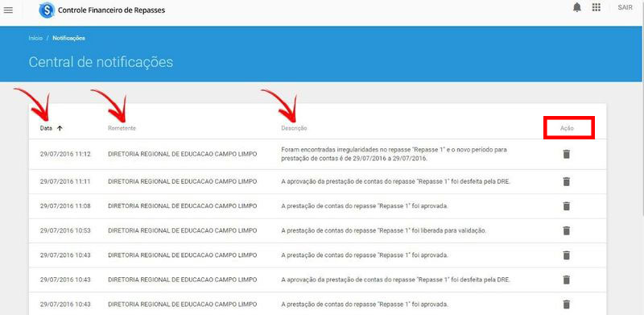644x315 pixels.
Task: Open the apps grid icon
Action: (597, 7)
